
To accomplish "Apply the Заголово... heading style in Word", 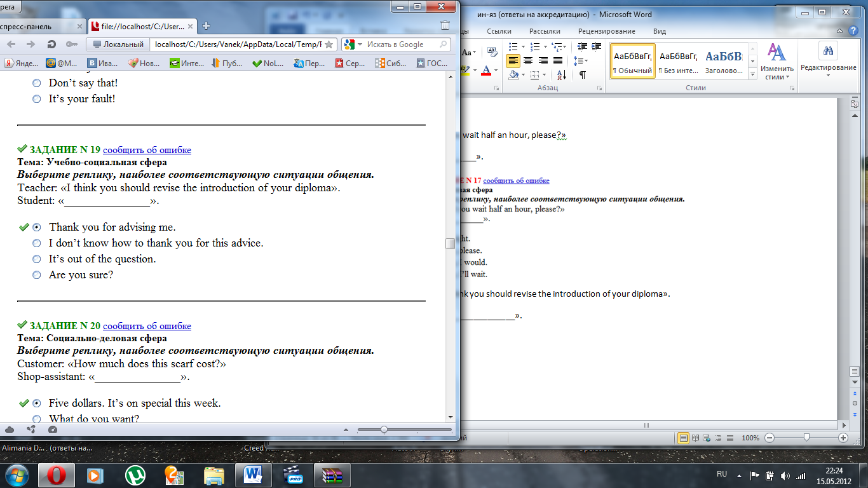I will tap(724, 61).
